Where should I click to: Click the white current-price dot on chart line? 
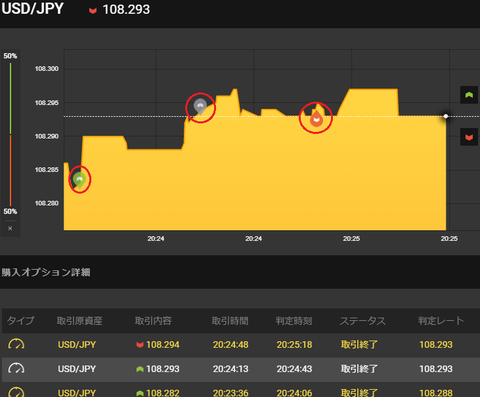[x=446, y=116]
